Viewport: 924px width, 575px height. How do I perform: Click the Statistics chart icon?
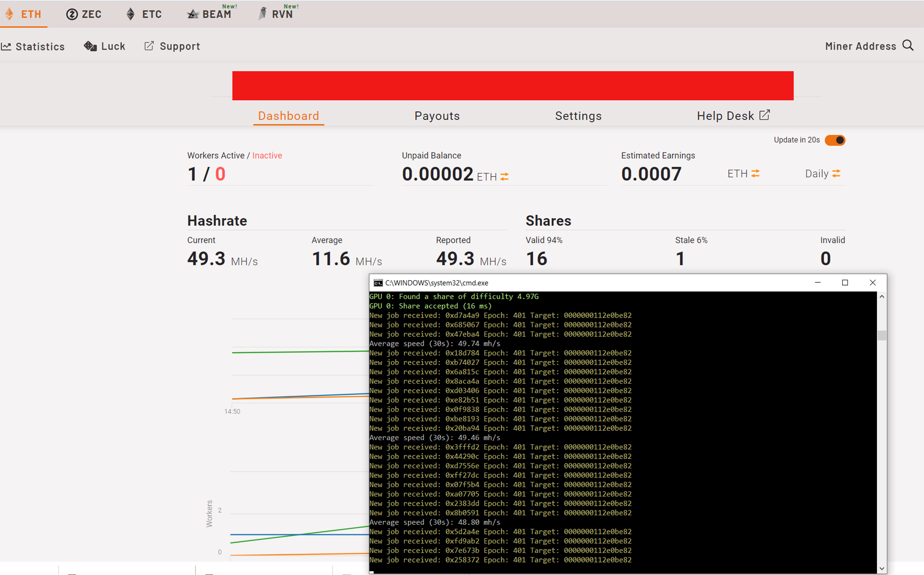tap(6, 47)
